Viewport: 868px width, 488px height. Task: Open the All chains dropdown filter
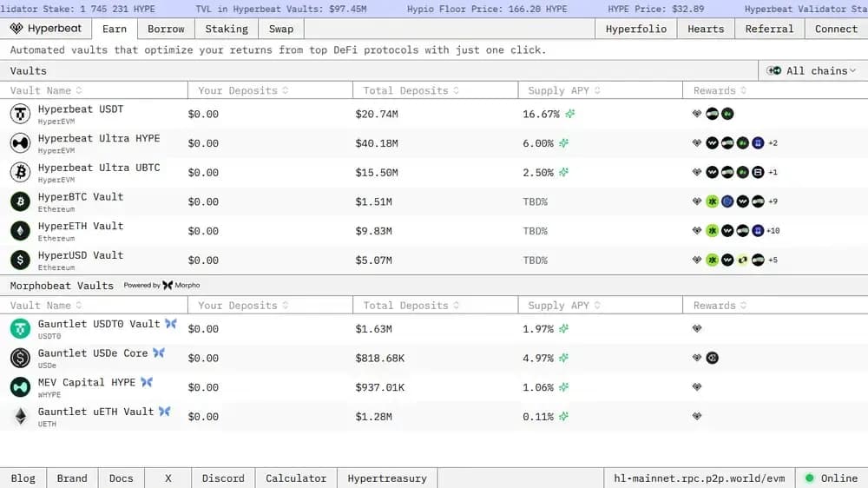pos(812,70)
